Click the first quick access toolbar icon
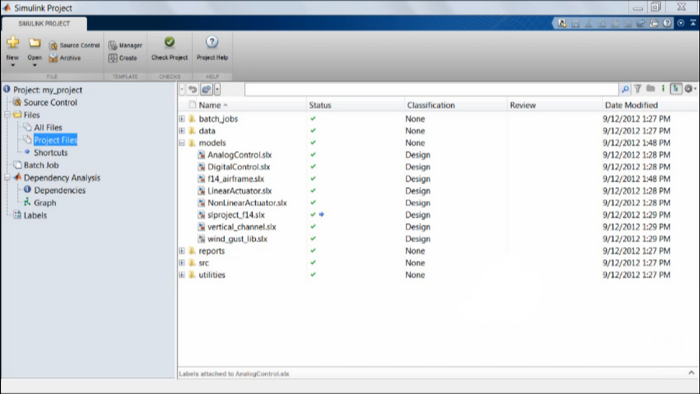This screenshot has width=700, height=394. [562, 23]
